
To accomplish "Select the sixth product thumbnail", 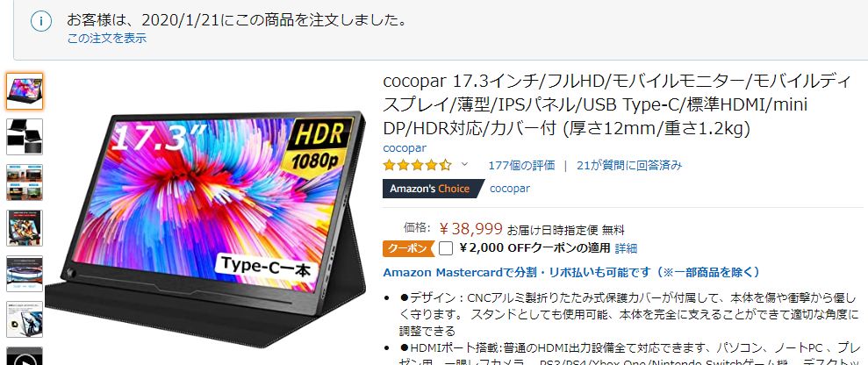I will [x=25, y=319].
